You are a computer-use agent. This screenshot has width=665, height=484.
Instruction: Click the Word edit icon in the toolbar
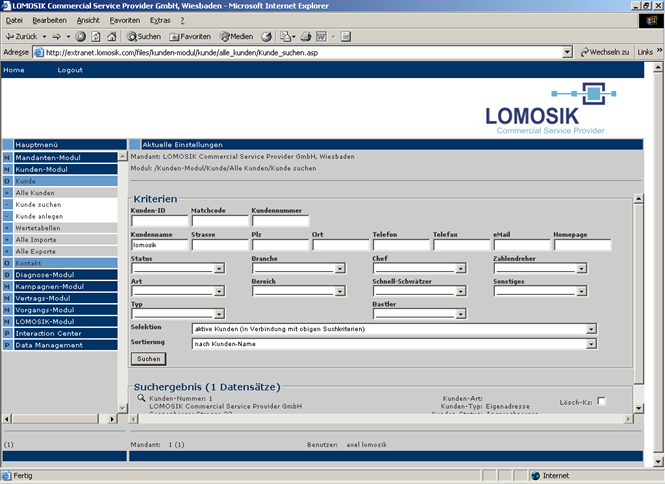321,36
